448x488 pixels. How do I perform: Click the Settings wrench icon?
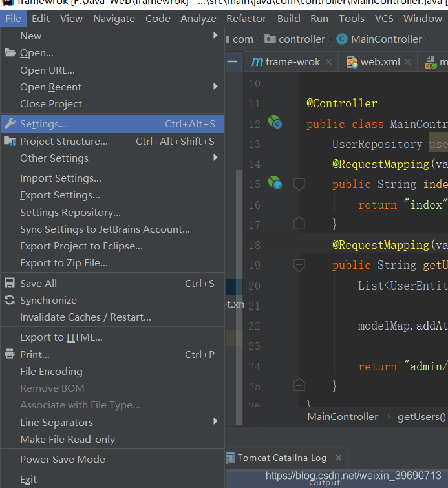click(x=10, y=123)
